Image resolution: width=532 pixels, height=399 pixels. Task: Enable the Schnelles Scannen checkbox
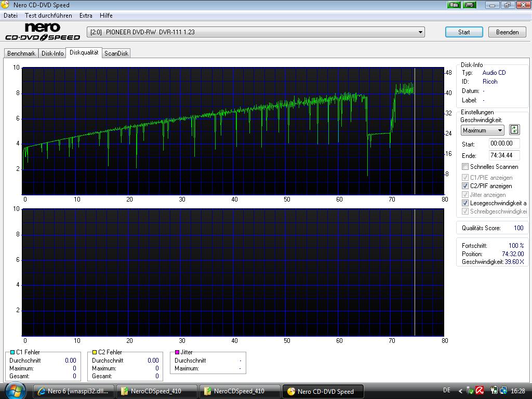pyautogui.click(x=465, y=167)
